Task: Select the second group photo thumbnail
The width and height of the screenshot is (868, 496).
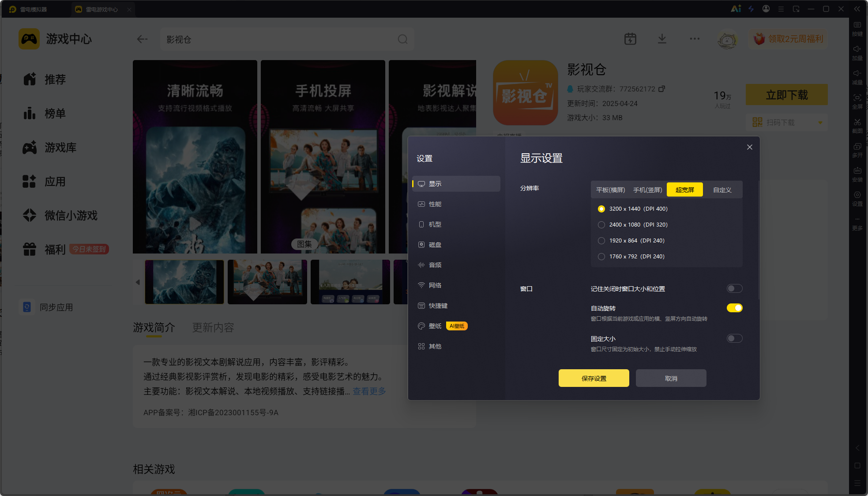Action: [x=267, y=282]
